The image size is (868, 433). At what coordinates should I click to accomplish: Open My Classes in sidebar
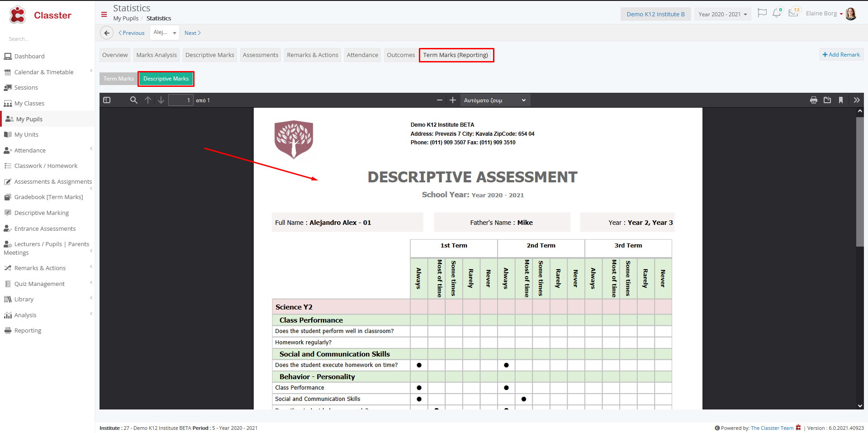click(29, 103)
